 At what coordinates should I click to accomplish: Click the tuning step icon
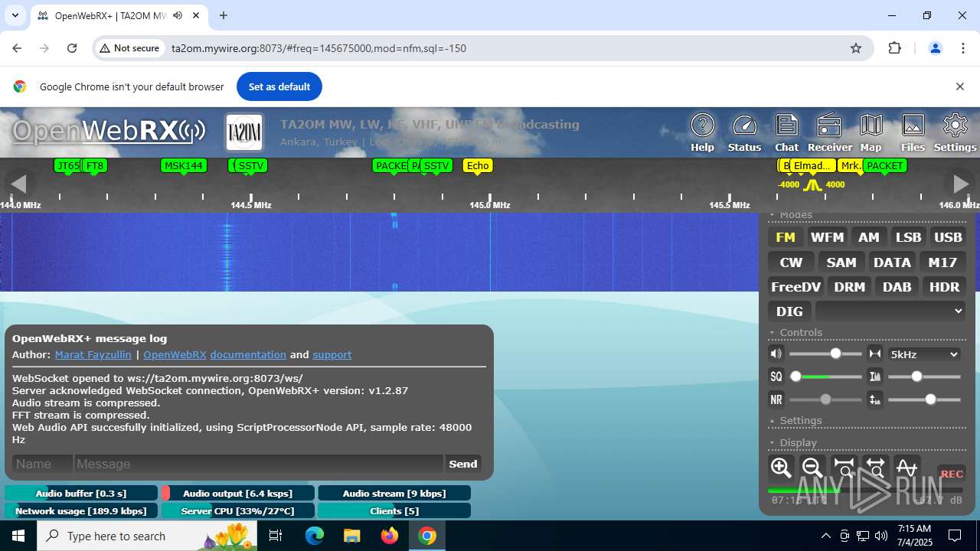[x=874, y=354]
